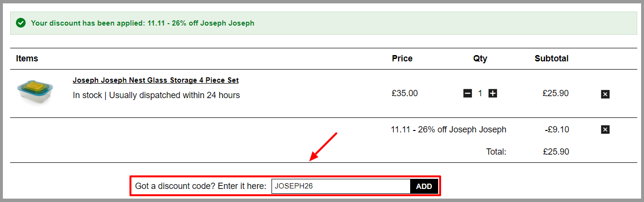Click the ADD discount button
This screenshot has height=202, width=644.
(424, 186)
